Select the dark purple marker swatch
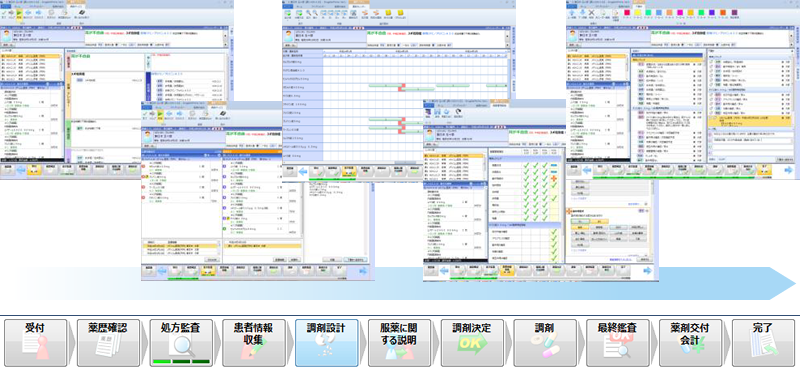Image resolution: width=800 pixels, height=370 pixels. tap(735, 12)
